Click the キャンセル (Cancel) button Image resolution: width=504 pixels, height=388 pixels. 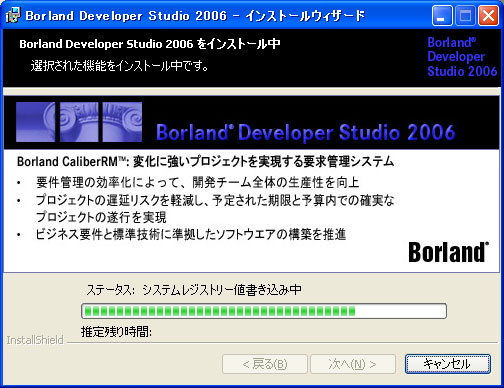tap(448, 364)
